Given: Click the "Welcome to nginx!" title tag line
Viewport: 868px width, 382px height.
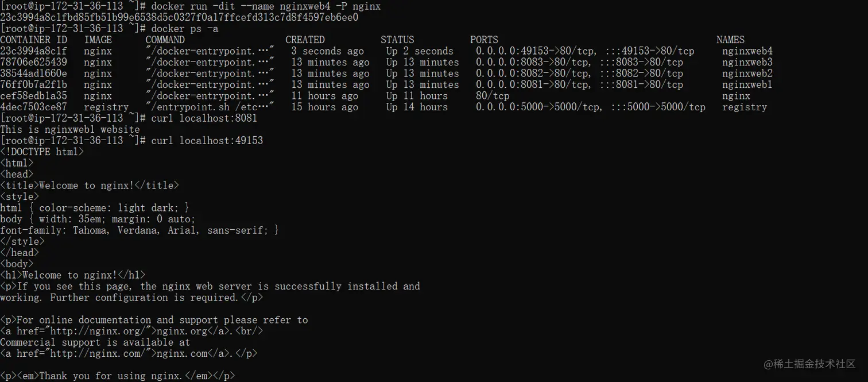Looking at the screenshot, I should coord(90,186).
